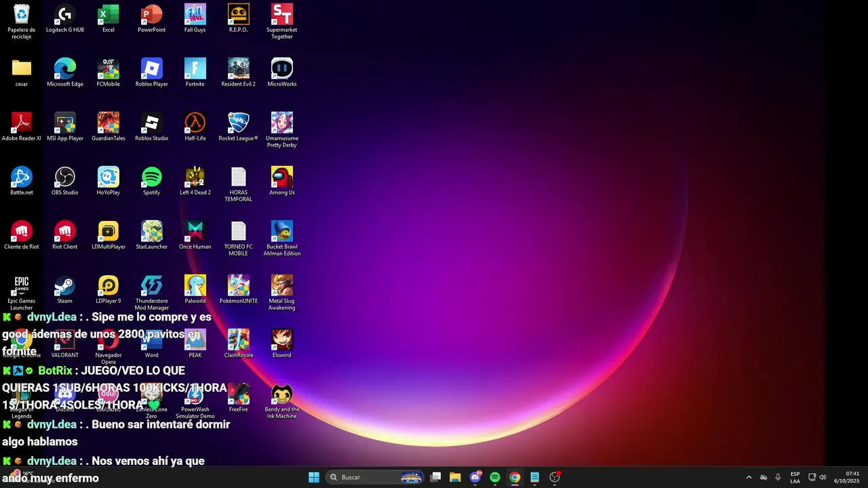
Task: Select the MicroWorks desktop icon
Action: (x=282, y=73)
